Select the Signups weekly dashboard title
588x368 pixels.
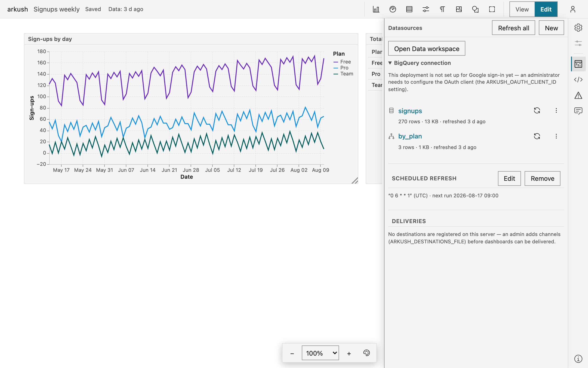tap(56, 9)
